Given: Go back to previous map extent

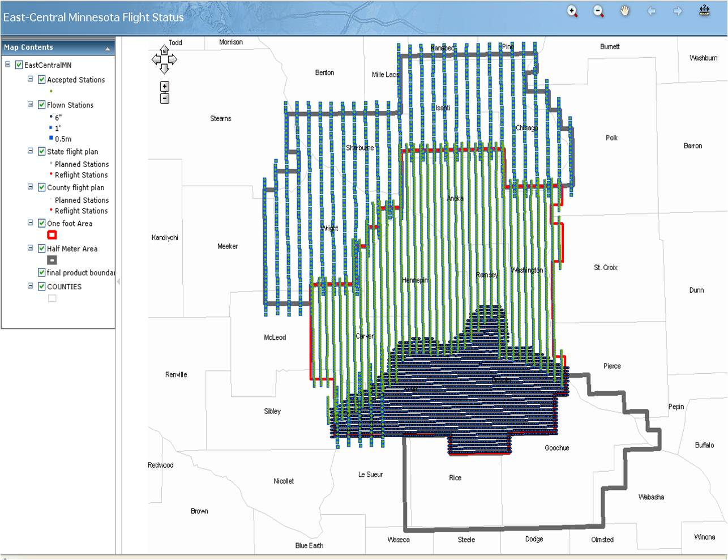Looking at the screenshot, I should click(x=652, y=11).
